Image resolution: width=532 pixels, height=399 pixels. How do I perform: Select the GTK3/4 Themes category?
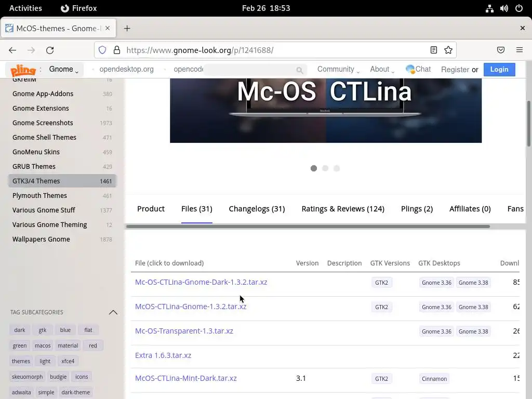[x=62, y=181]
